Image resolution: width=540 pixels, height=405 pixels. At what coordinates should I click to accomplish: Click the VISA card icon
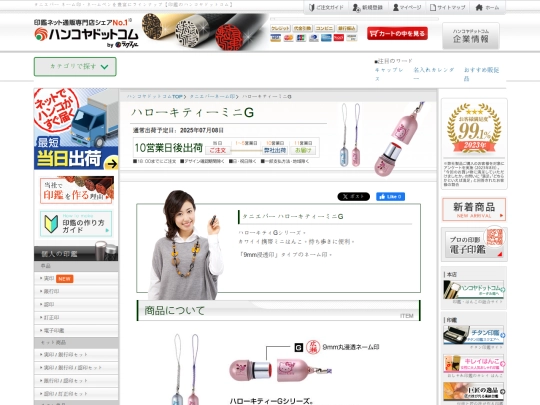coord(276,38)
